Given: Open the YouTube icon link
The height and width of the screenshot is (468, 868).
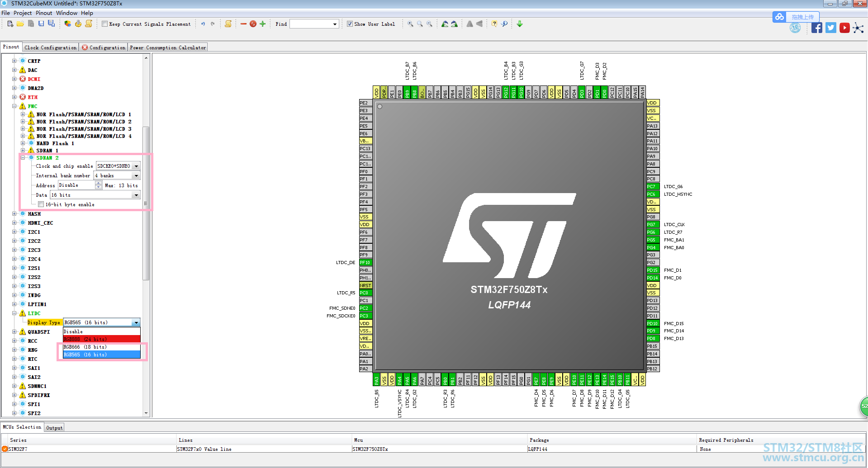Looking at the screenshot, I should click(x=844, y=28).
